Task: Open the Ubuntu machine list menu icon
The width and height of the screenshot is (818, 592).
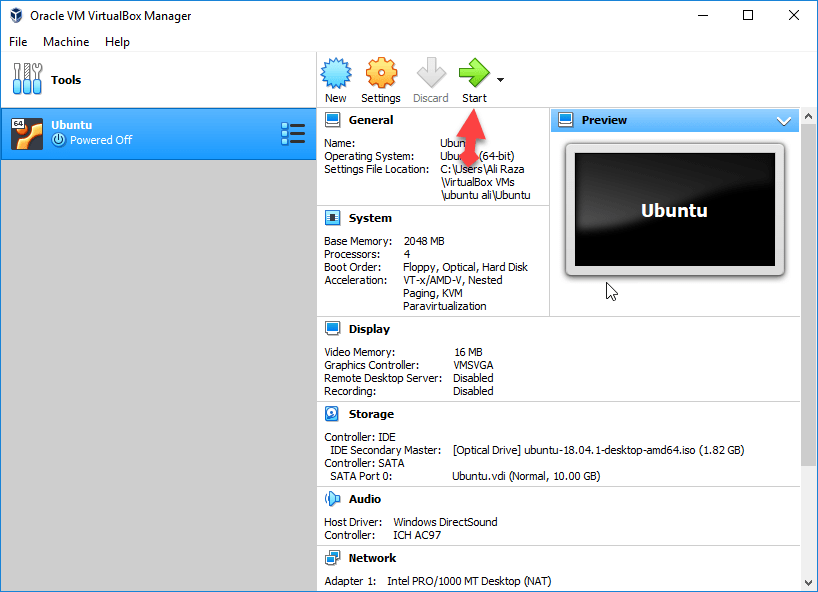Action: point(293,134)
